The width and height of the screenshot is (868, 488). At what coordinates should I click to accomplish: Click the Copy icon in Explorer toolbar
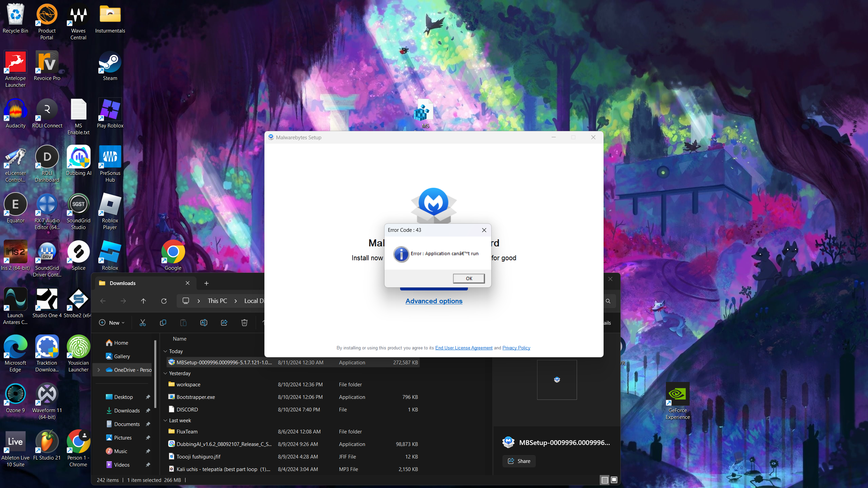click(163, 323)
